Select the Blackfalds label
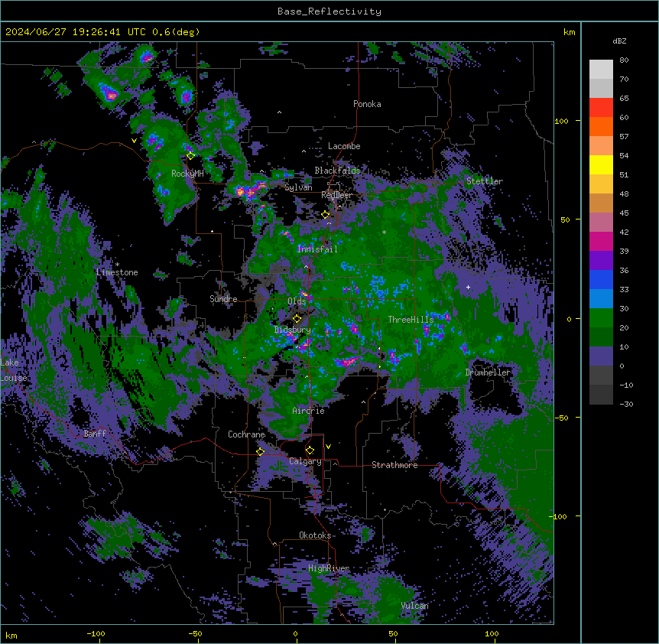The image size is (659, 644). tap(337, 171)
